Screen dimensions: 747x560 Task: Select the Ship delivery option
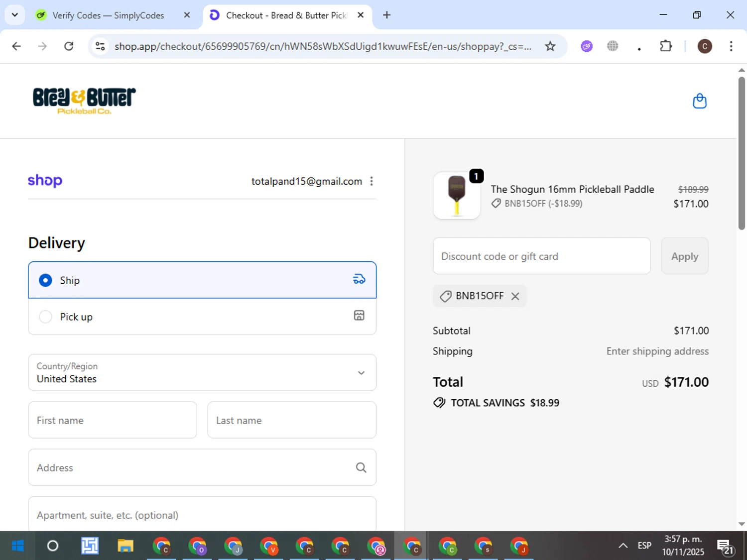point(202,280)
